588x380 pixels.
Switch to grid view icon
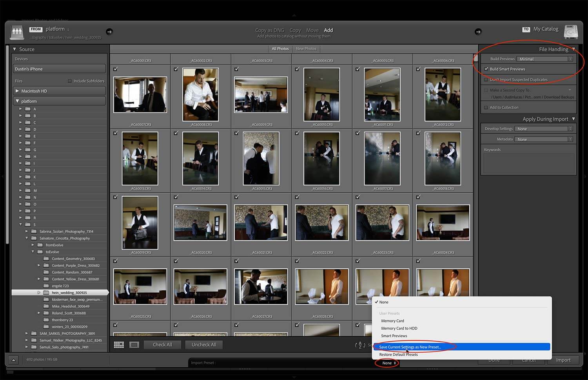(119, 345)
